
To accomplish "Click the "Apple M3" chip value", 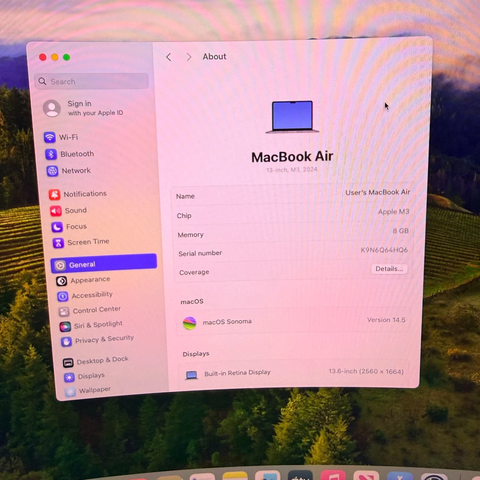I will click(393, 212).
